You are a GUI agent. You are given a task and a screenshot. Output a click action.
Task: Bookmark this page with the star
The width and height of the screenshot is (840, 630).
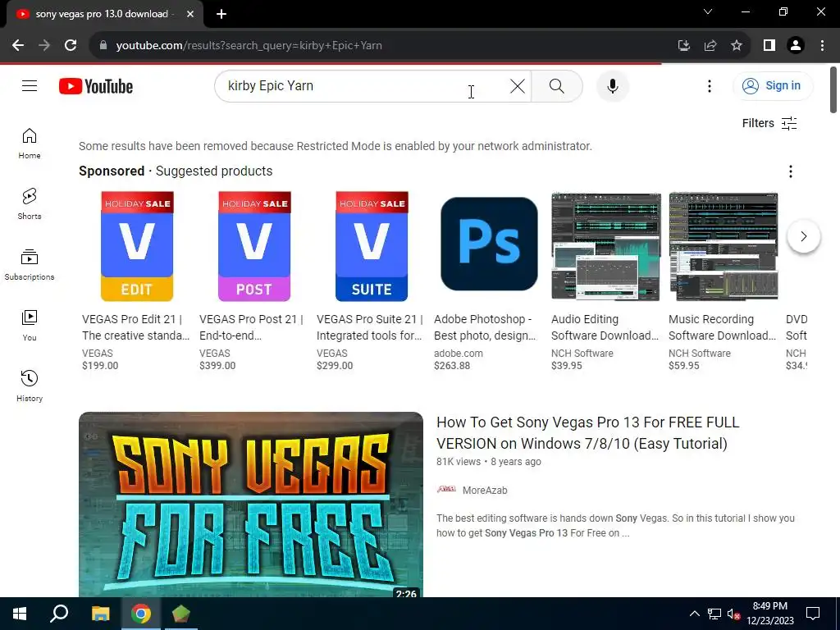click(x=737, y=46)
